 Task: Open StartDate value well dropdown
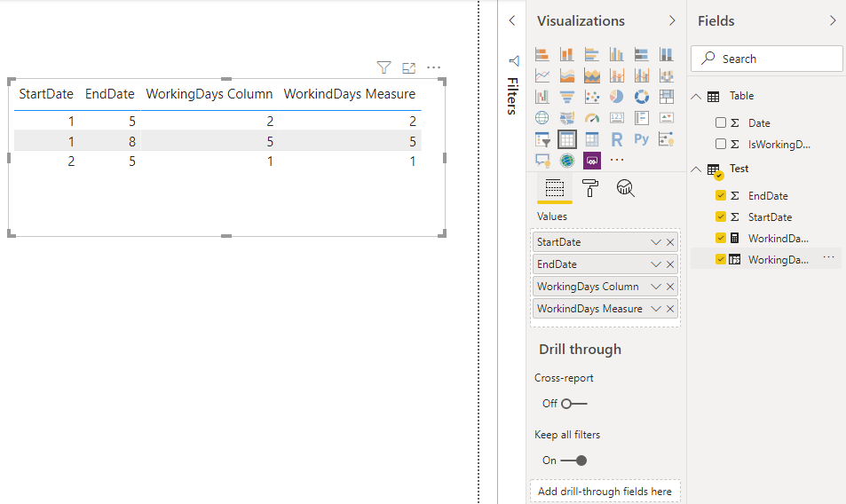coord(655,242)
